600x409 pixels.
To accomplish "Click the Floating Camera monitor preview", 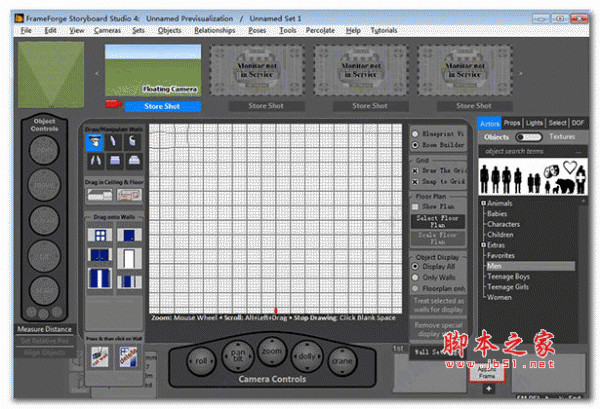I will point(153,70).
